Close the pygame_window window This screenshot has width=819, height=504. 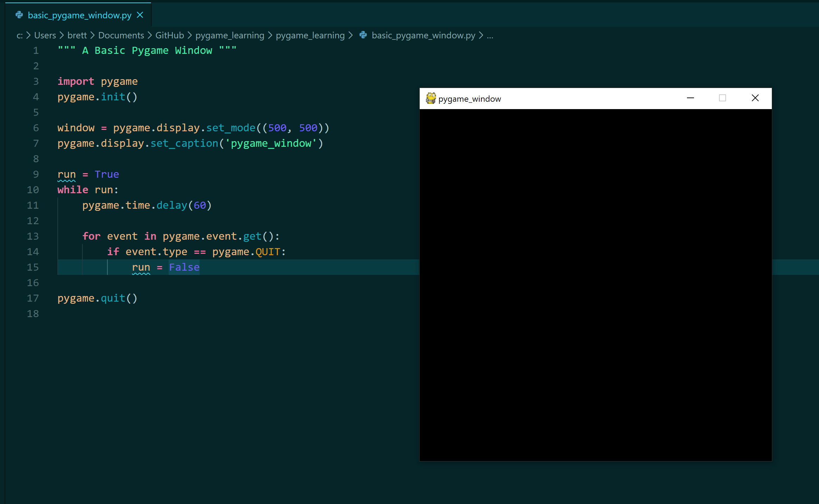755,98
